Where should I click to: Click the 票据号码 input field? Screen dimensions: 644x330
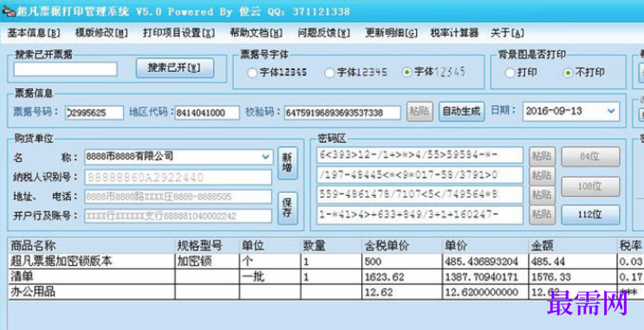[x=94, y=113]
